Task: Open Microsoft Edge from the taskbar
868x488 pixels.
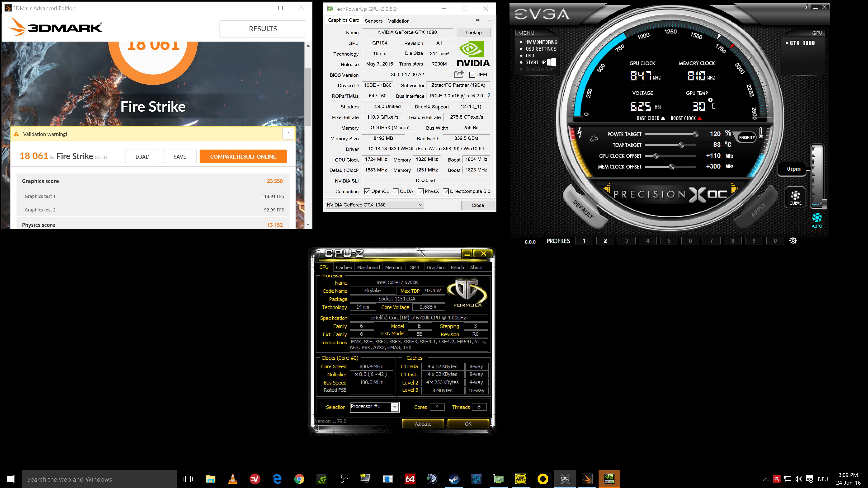Action: point(277,479)
